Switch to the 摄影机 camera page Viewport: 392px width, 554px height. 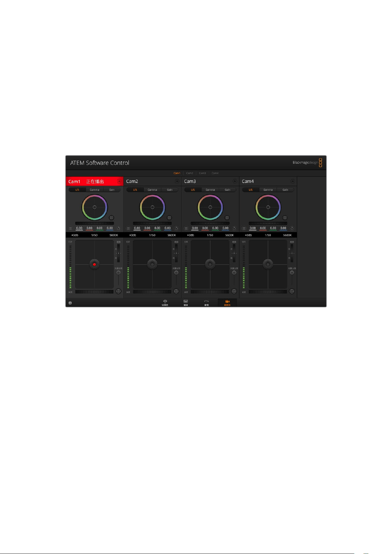coord(227,303)
